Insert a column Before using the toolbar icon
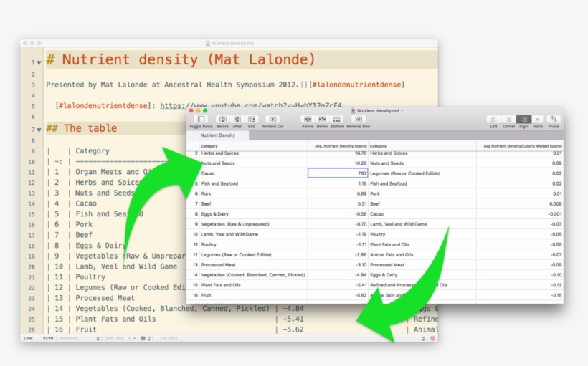 click(222, 119)
